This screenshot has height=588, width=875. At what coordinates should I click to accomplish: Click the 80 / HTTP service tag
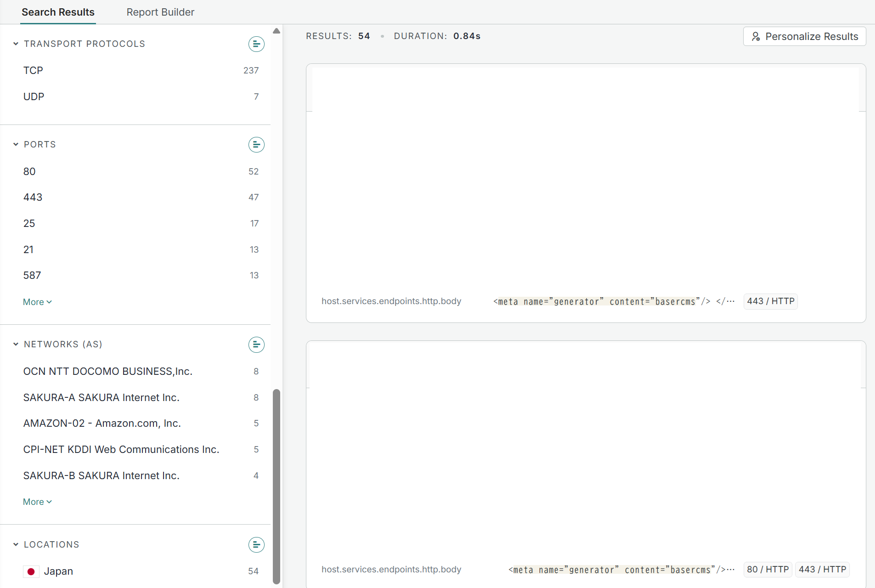(x=768, y=569)
